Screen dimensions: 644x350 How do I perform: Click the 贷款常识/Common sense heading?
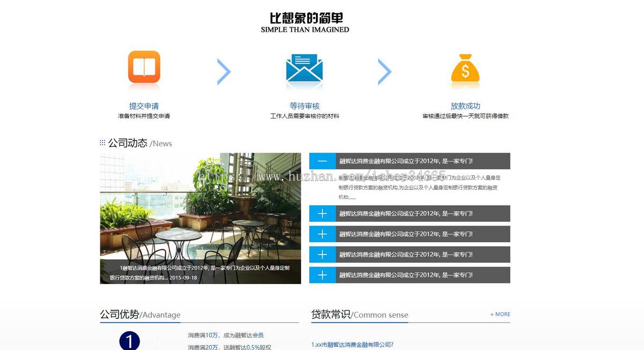coord(360,315)
